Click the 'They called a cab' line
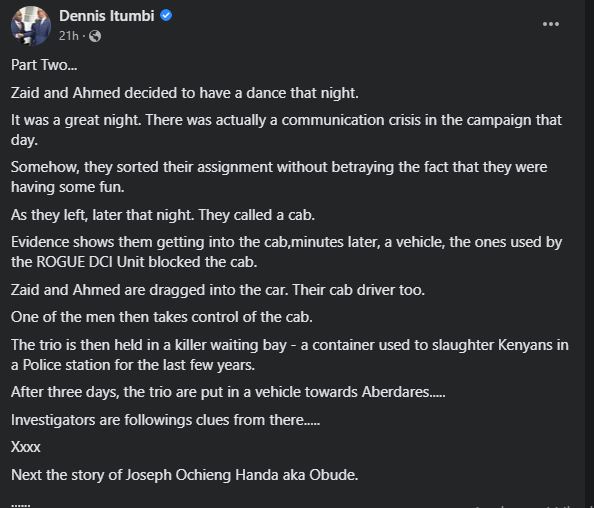Image resolution: width=594 pixels, height=508 pixels. point(163,215)
